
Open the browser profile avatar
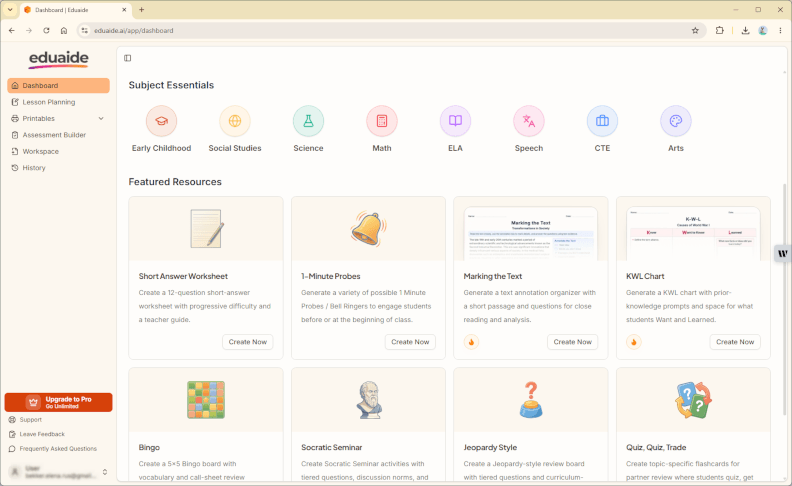click(x=763, y=30)
